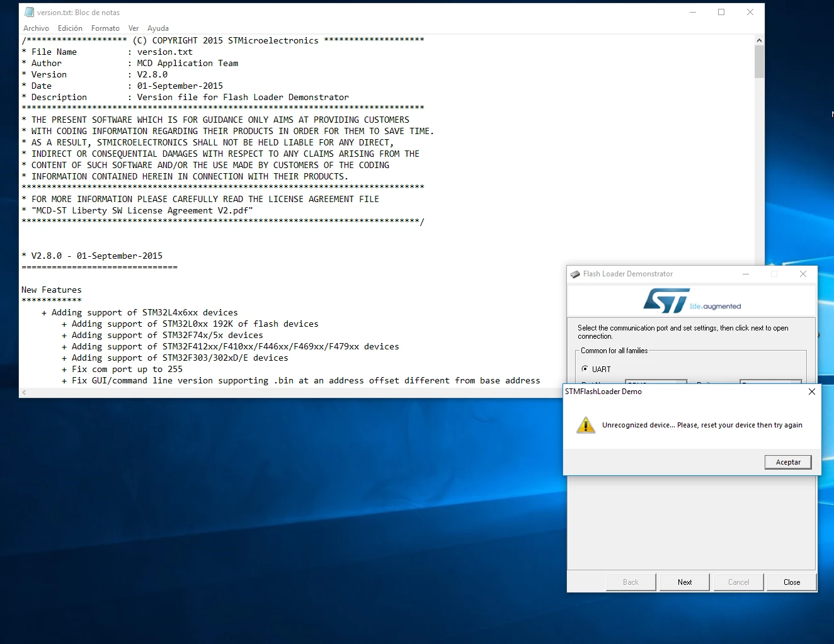Click the 'Version : V2.8.0' header line
Viewport: 834px width, 644px height.
94,74
